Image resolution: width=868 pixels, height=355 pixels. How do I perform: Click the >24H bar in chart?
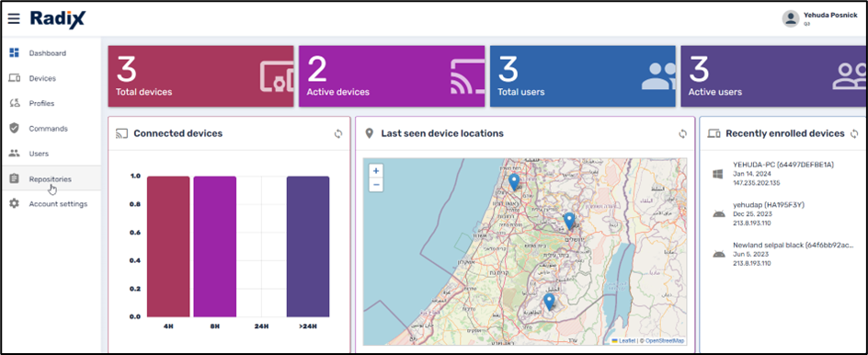(308, 246)
